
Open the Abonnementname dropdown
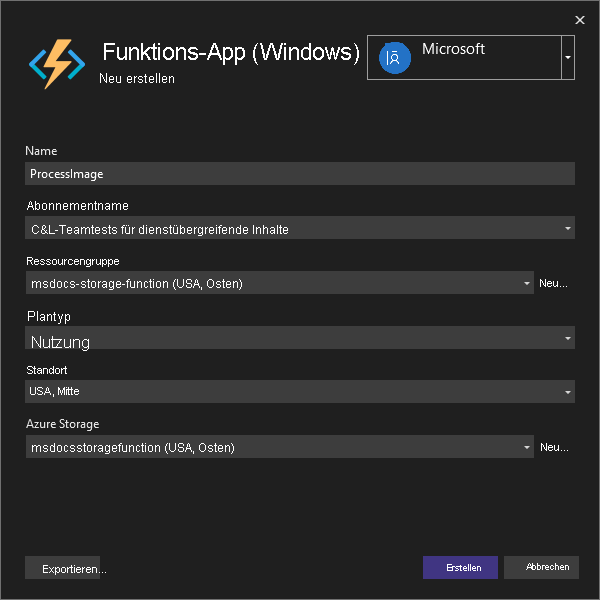tap(300, 228)
